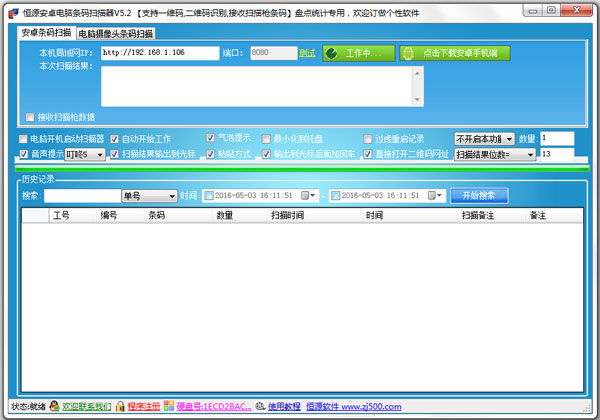Click the history search input field
The height and width of the screenshot is (420, 600).
click(x=83, y=196)
